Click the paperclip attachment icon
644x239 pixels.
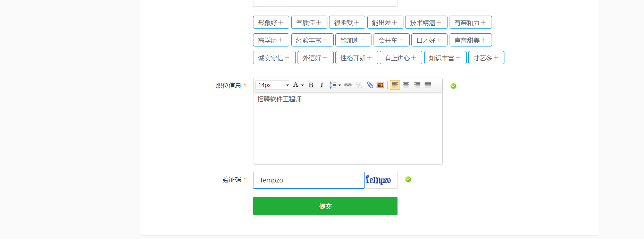[x=370, y=85]
